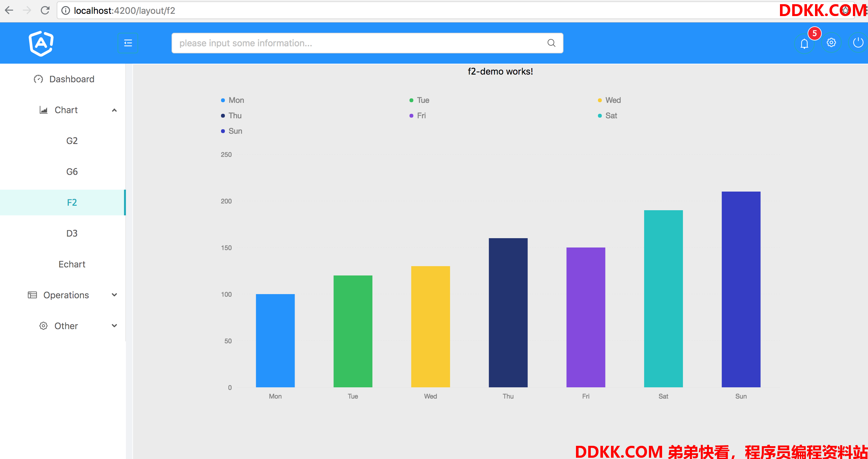The width and height of the screenshot is (868, 459).
Task: Click the search magnifier icon
Action: [x=551, y=43]
